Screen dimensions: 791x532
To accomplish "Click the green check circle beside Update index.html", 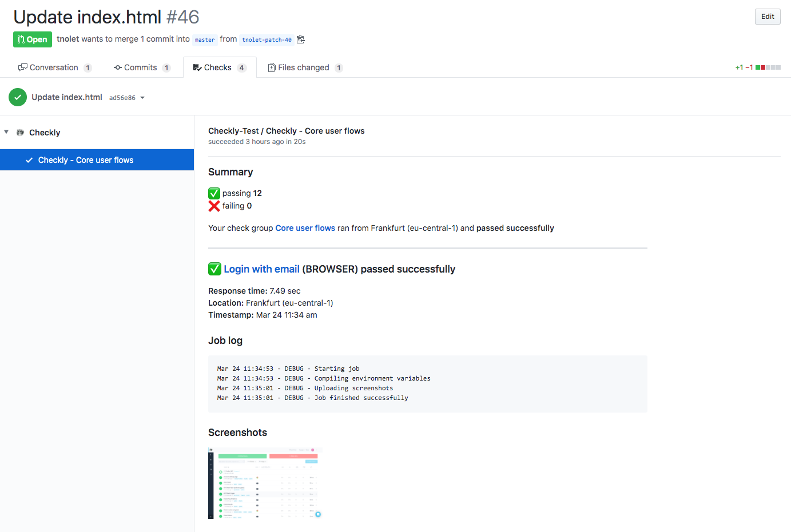I will pos(17,97).
